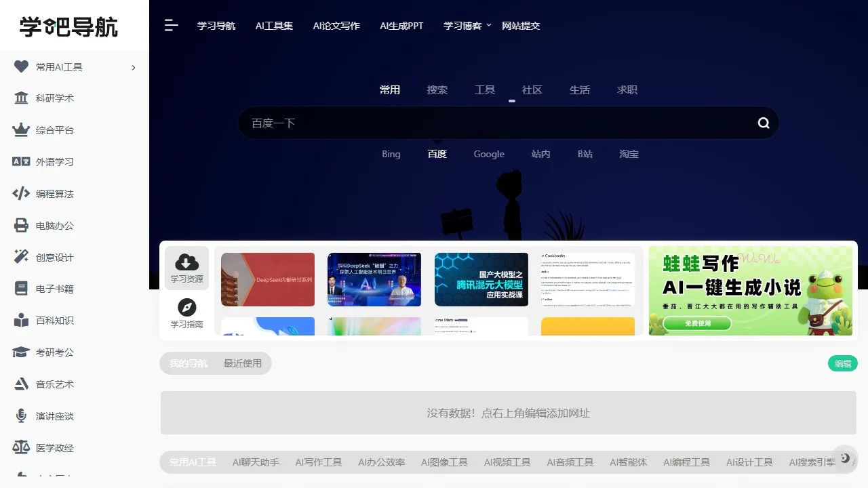Go to AI论文写作 menu item

[336, 26]
